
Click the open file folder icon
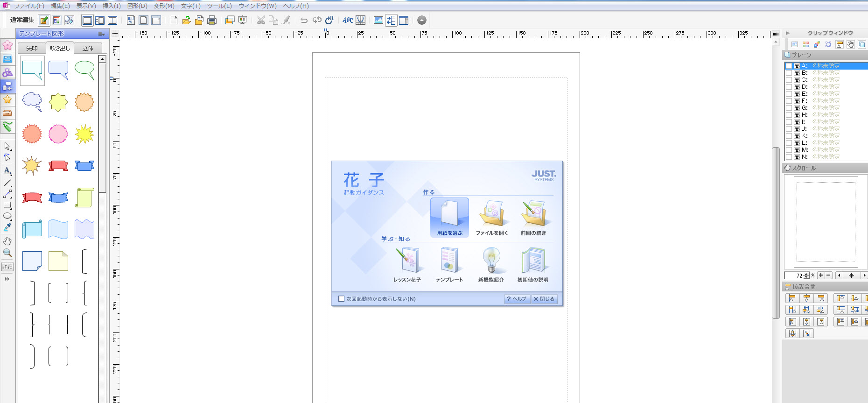[187, 20]
